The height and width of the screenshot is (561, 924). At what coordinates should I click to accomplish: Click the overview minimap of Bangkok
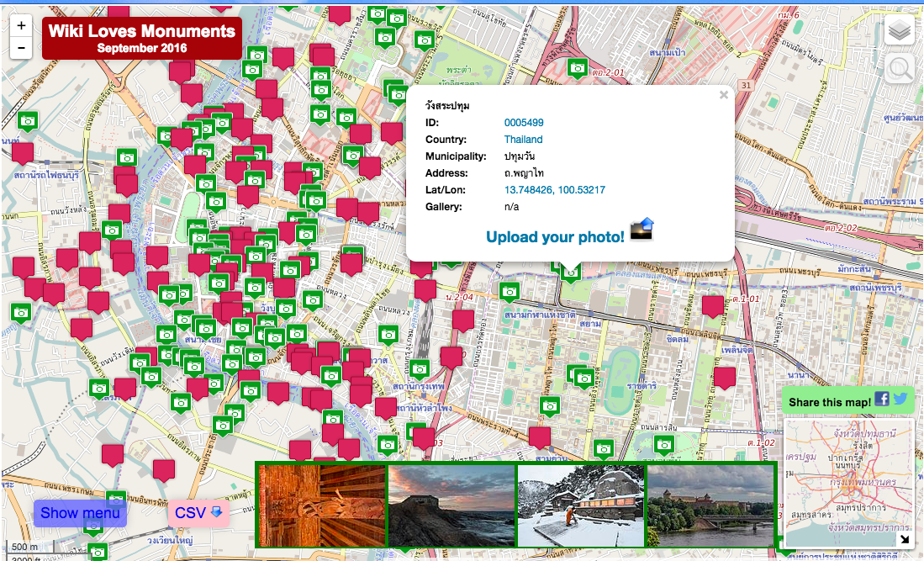[x=848, y=483]
